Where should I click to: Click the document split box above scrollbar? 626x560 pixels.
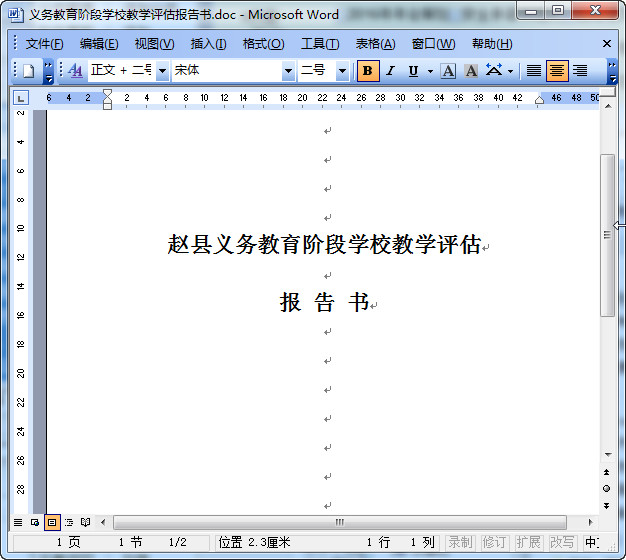pos(608,93)
